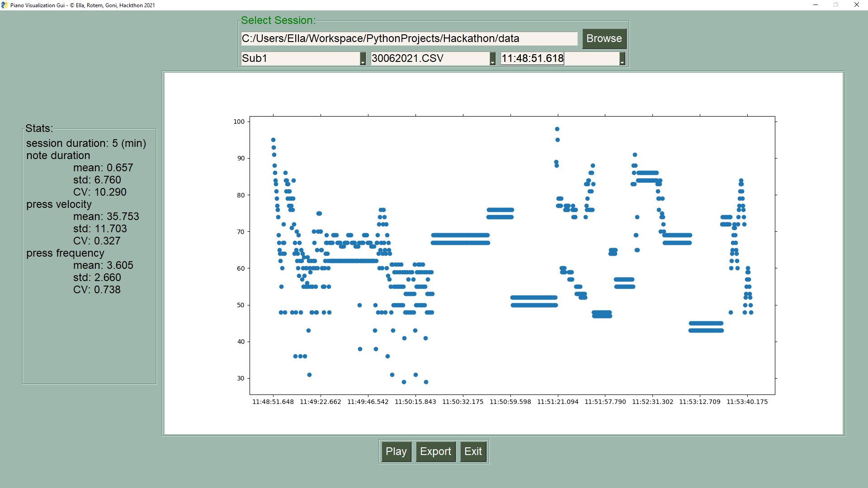Open the Sub1 subject dropdown arrow

pyautogui.click(x=363, y=59)
